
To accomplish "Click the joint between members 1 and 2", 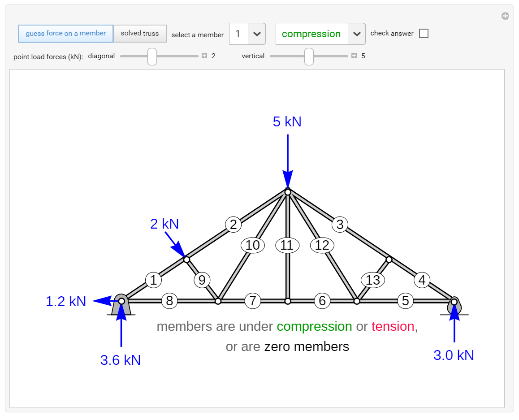I will pos(187,260).
